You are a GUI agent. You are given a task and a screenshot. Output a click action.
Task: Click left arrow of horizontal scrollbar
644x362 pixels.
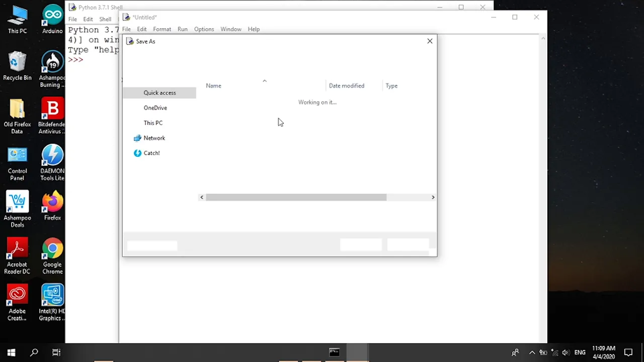coord(202,197)
